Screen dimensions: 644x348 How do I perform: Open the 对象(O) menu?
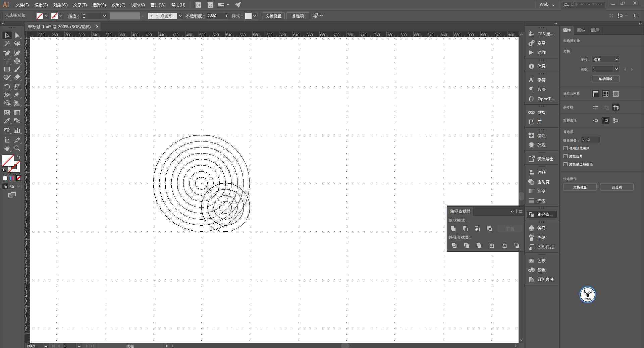(60, 5)
